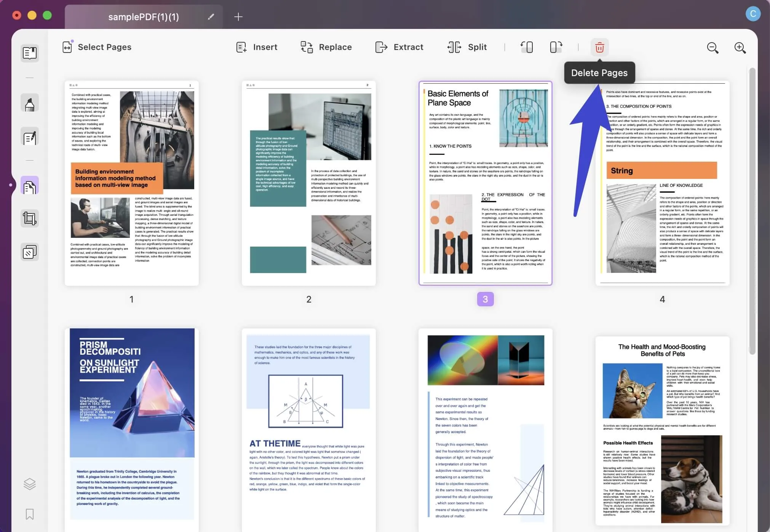This screenshot has width=770, height=532.
Task: Toggle the layers panel sidebar icon
Action: (x=29, y=483)
